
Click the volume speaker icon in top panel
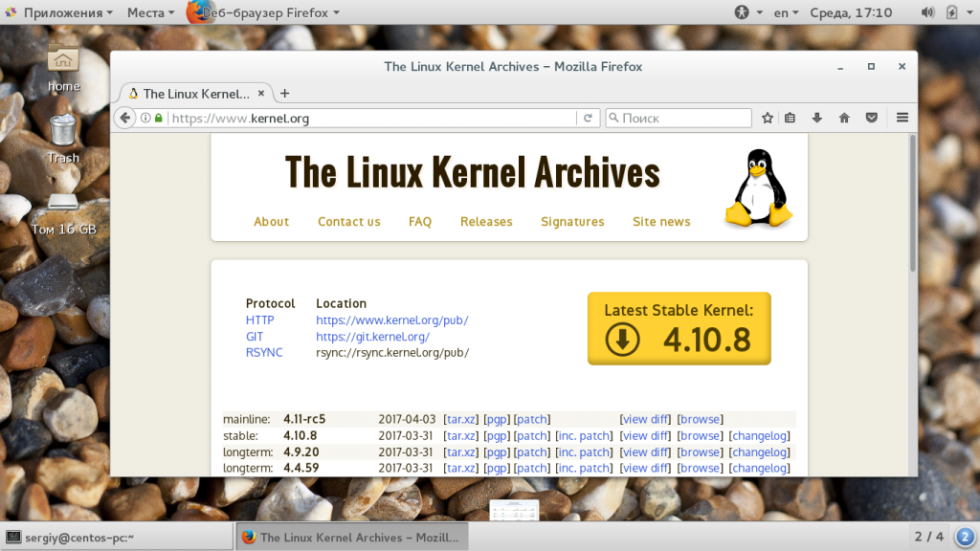pos(927,12)
